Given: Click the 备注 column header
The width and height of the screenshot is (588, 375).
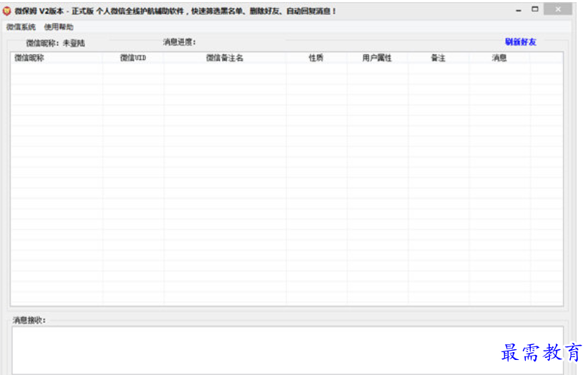Looking at the screenshot, I should tap(438, 58).
